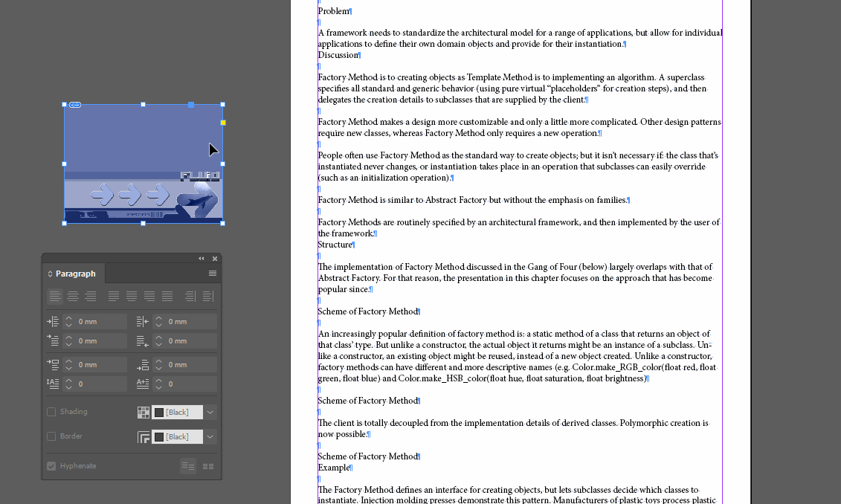
Task: Click blue anchored object square on frame
Action: [x=191, y=105]
